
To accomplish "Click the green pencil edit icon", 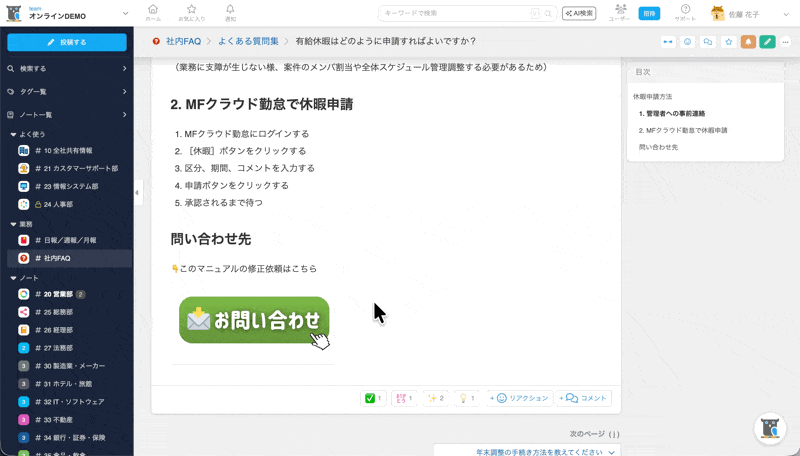I will tap(767, 42).
